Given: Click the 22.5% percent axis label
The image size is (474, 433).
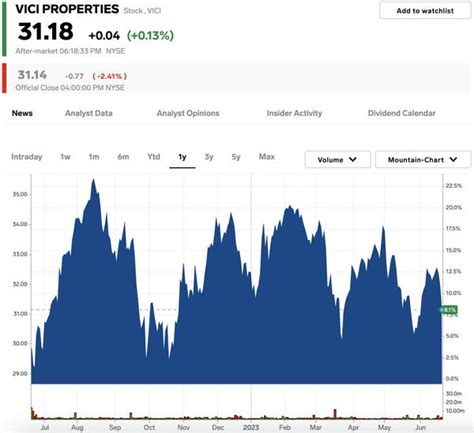Looking at the screenshot, I should [454, 186].
